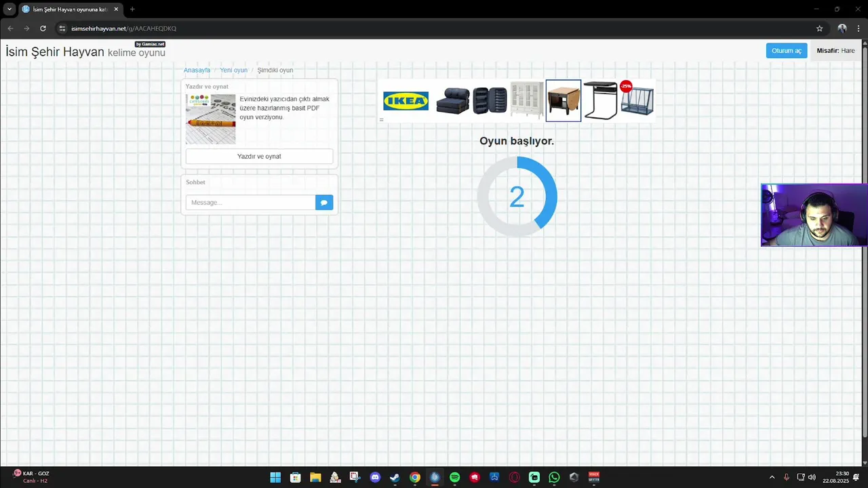Open File Explorer from the taskbar
This screenshot has width=868, height=488.
315,477
